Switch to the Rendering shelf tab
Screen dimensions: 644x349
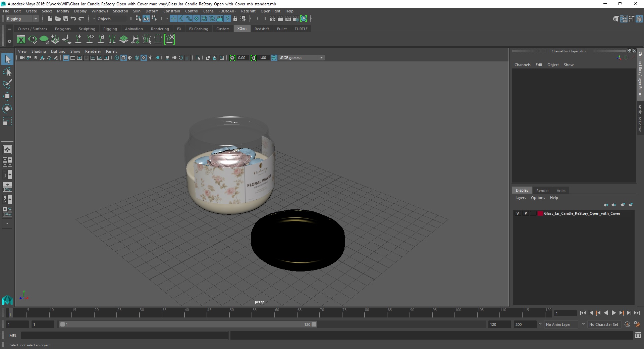[160, 29]
